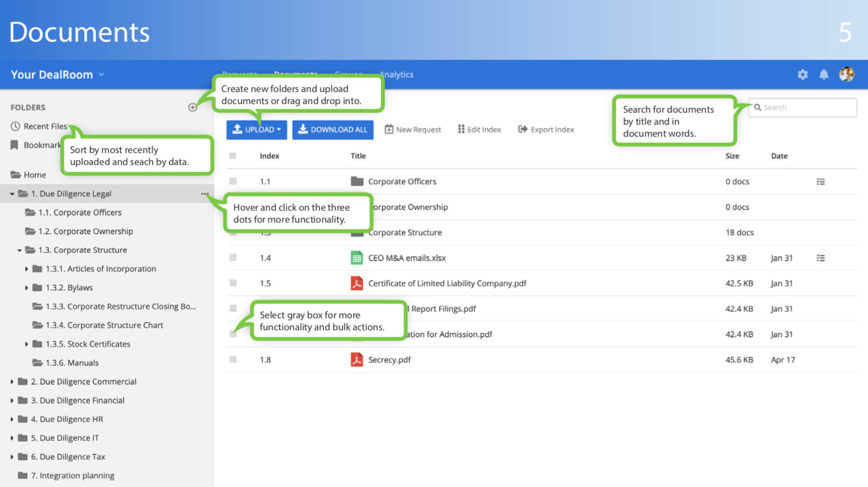Viewport: 868px width, 487px height.
Task: Click the Secrecy.pdf file icon
Action: tap(357, 360)
